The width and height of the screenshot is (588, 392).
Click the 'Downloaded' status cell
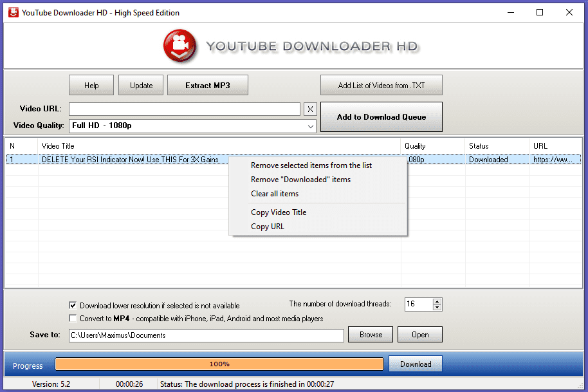488,160
